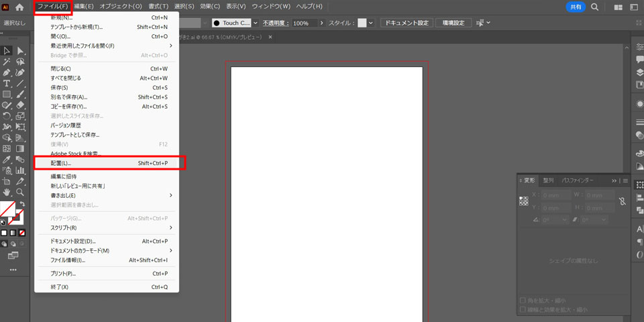Select the Zoom tool in toolbar
The width and height of the screenshot is (644, 322).
point(20,192)
